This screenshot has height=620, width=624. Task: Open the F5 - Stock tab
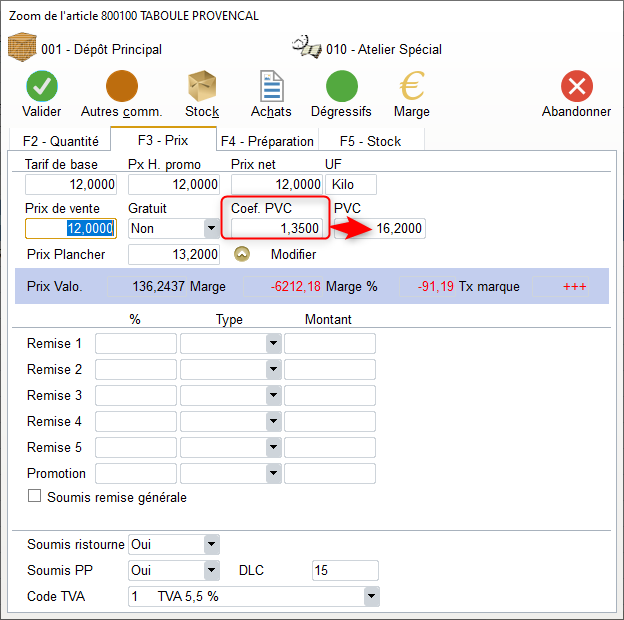[x=370, y=141]
